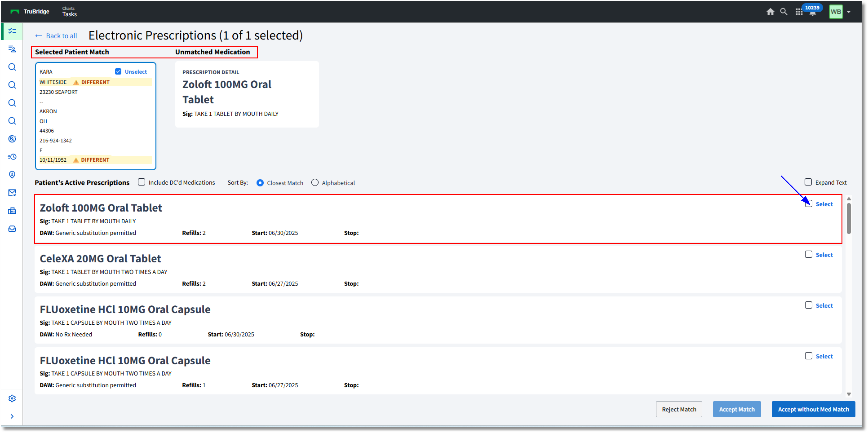Open the fax machine icon in sidebar
Screen dimensions: 868x433
(x=12, y=211)
